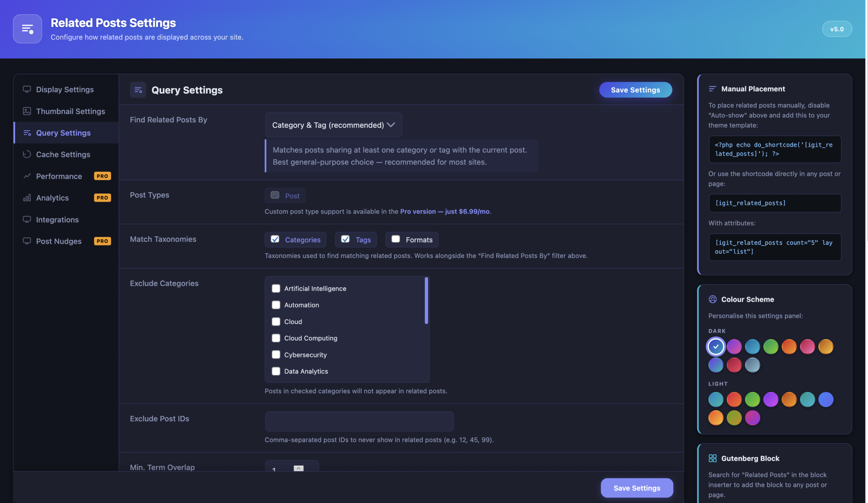Click the Integrations sidebar icon
The width and height of the screenshot is (868, 503).
(27, 219)
